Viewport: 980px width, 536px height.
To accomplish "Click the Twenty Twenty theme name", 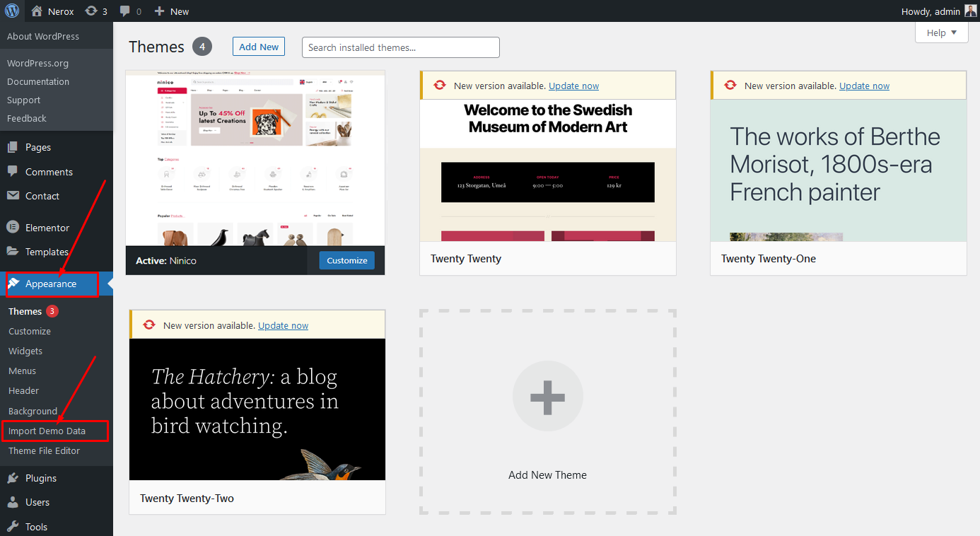I will (466, 259).
